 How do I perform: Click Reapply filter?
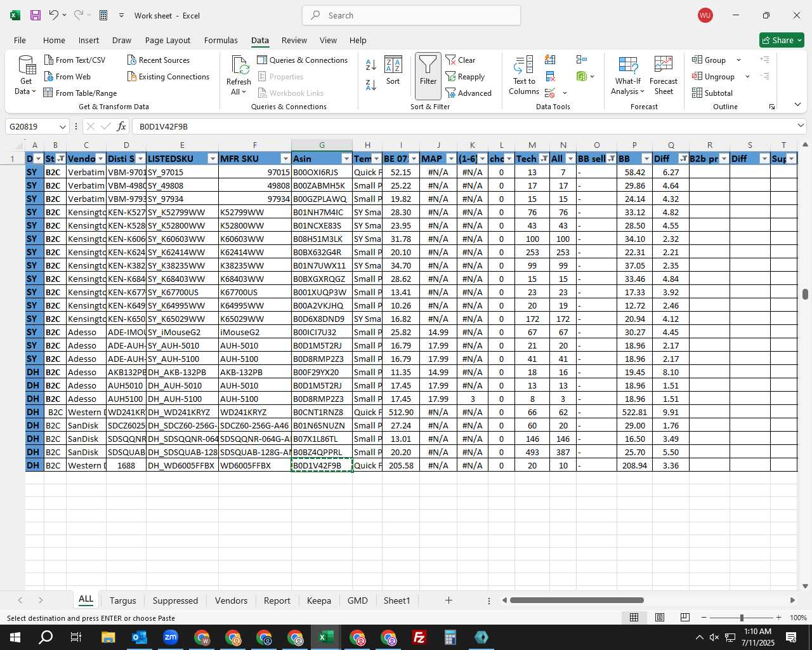(465, 76)
